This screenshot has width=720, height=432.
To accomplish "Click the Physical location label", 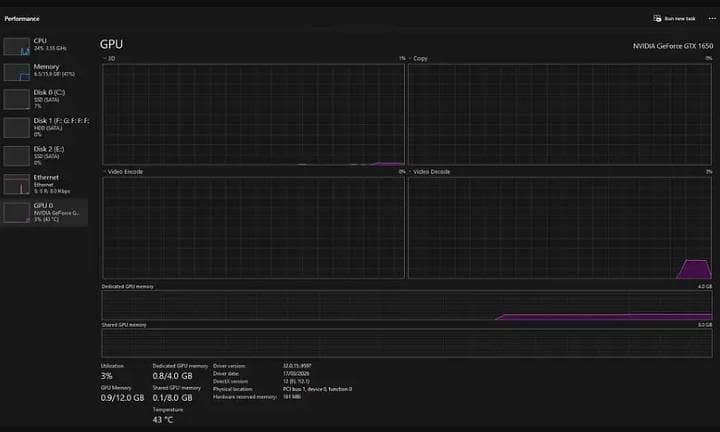I will coord(233,389).
